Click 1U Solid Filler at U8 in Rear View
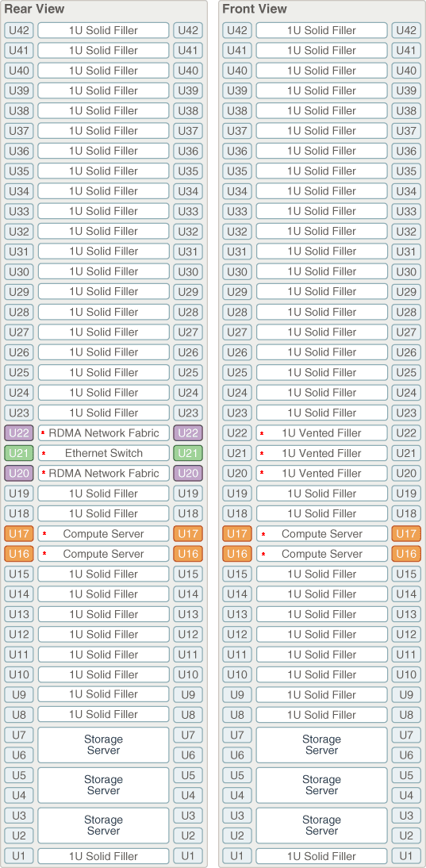426x868 pixels. point(103,714)
